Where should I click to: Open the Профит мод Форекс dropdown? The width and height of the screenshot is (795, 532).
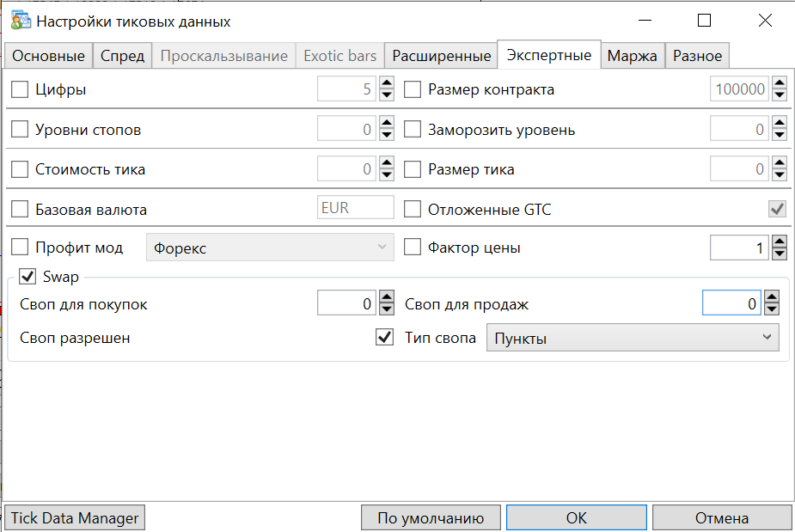[x=270, y=248]
